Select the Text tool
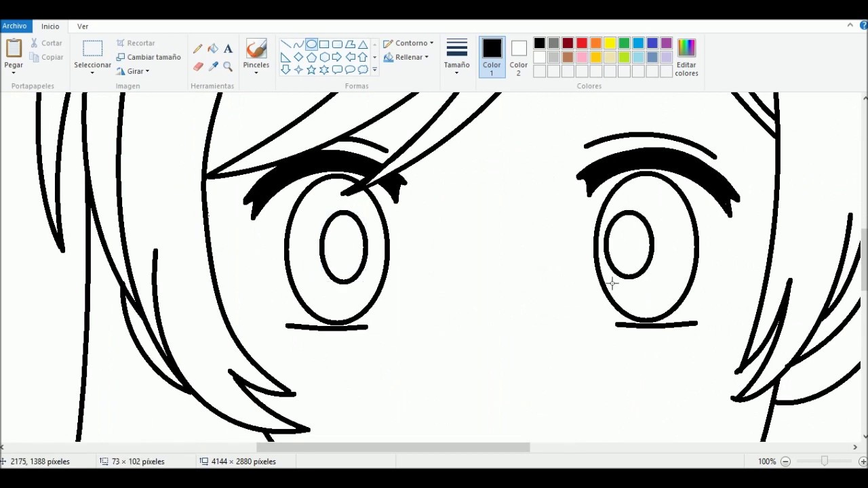Screen dimensions: 868x488 (228, 49)
